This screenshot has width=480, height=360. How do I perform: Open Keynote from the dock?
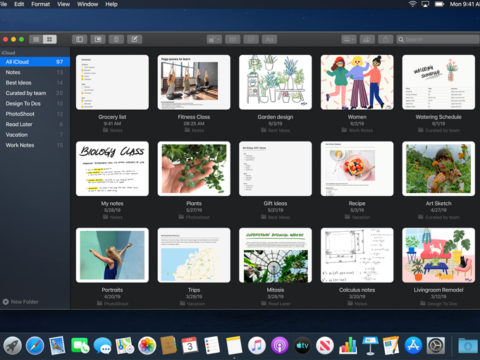(370, 345)
